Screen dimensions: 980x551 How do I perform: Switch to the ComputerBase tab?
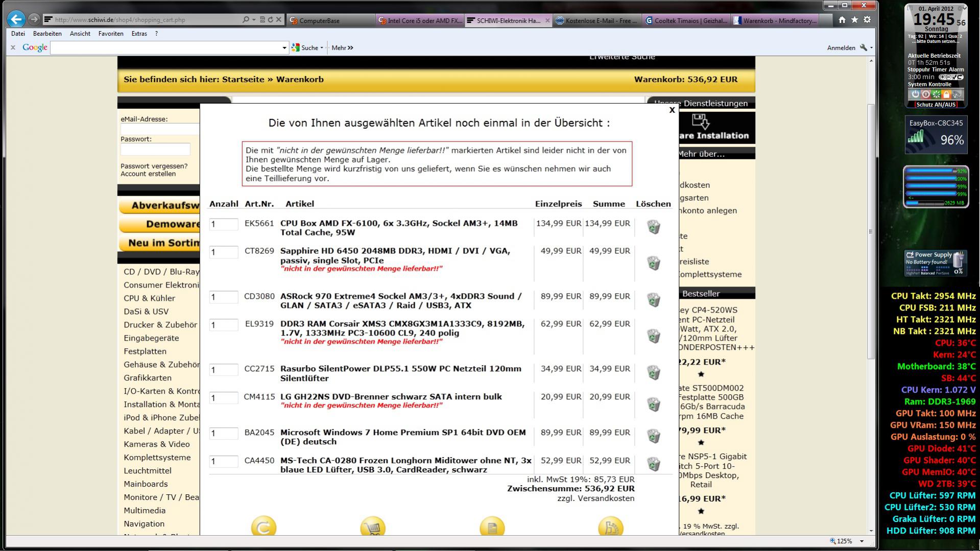pos(331,20)
